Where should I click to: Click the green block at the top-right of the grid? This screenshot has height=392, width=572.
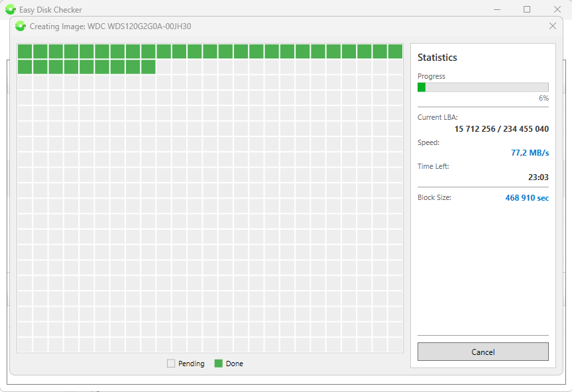click(396, 51)
